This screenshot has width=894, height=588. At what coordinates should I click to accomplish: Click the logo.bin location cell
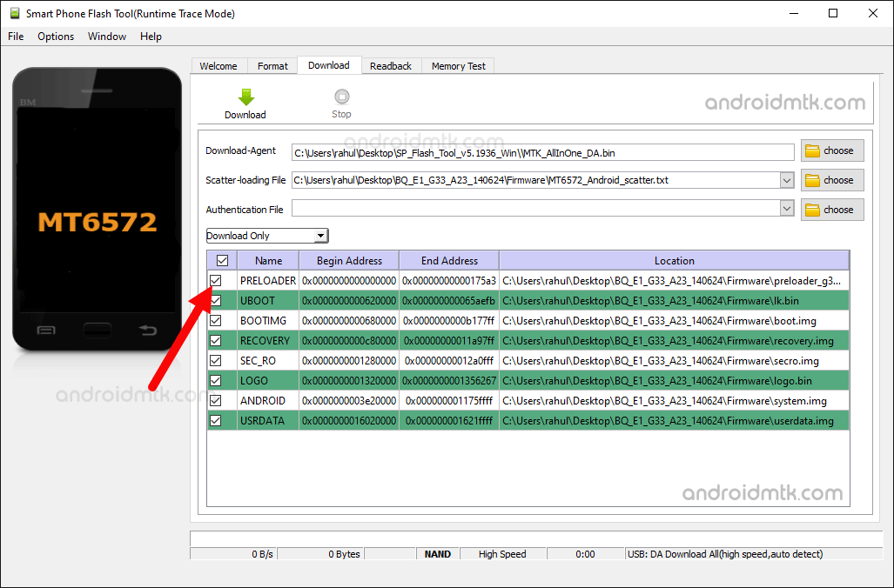[675, 380]
